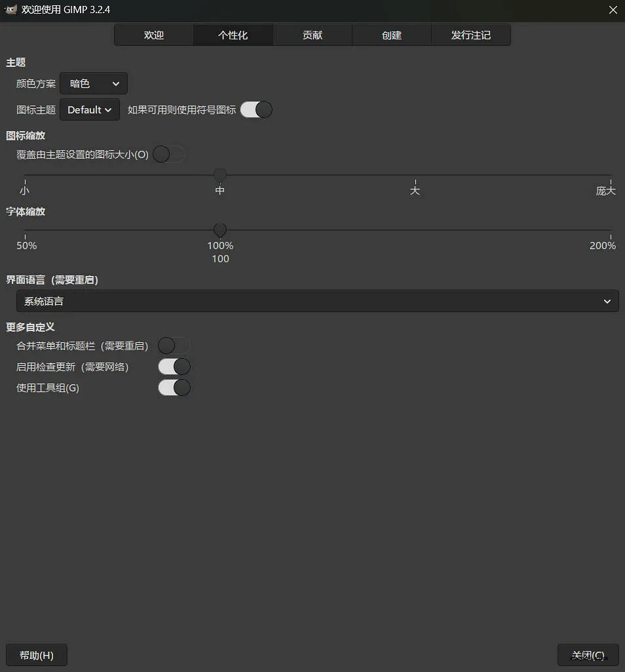Viewport: 625px width, 672px height.
Task: Enable 覆盖由主题设置的图标大小 switch
Action: (169, 154)
